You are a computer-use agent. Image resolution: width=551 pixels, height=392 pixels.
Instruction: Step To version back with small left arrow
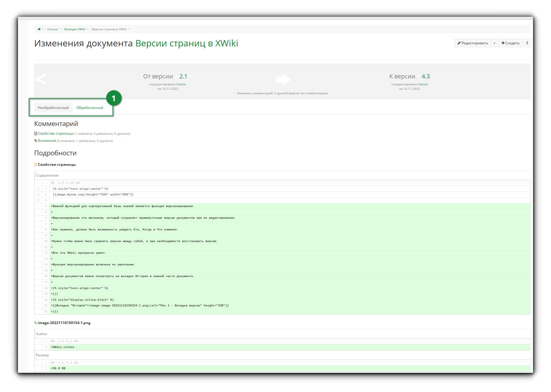(418, 77)
